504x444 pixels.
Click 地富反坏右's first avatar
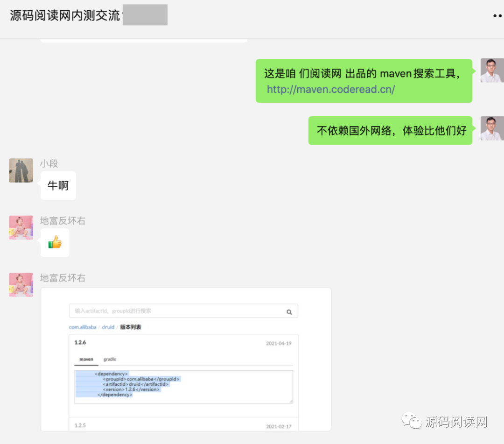[21, 227]
